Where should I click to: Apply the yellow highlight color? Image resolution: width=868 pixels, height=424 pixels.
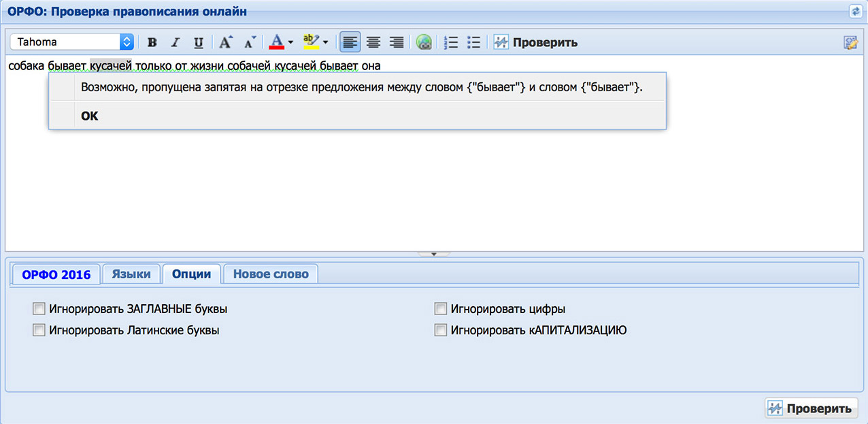tap(311, 42)
